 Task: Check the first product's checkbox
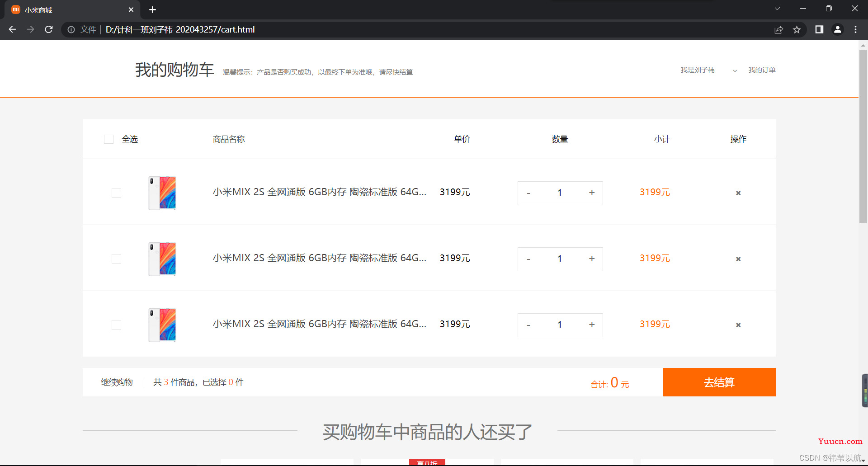(x=116, y=193)
